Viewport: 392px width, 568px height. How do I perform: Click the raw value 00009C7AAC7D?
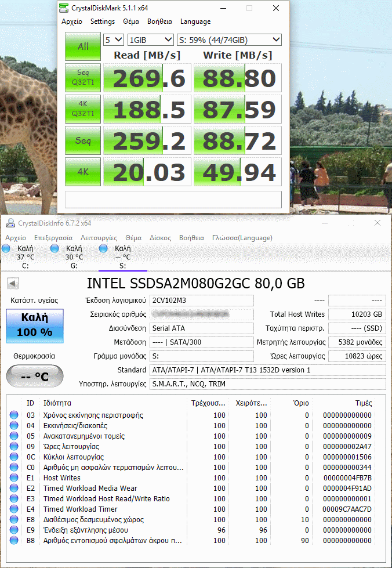tap(347, 509)
